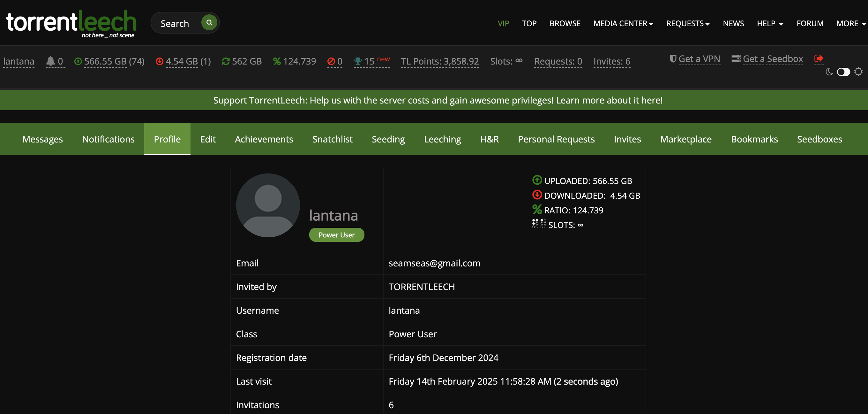Viewport: 868px width, 414px height.
Task: Open notifications bell icon in status bar
Action: [x=50, y=61]
